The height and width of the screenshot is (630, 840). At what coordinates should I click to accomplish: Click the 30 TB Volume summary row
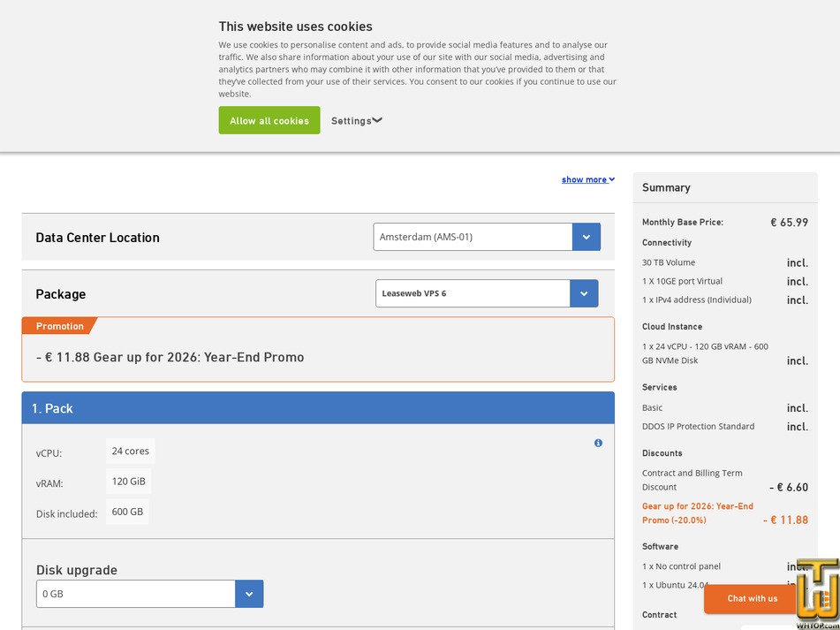click(725, 262)
